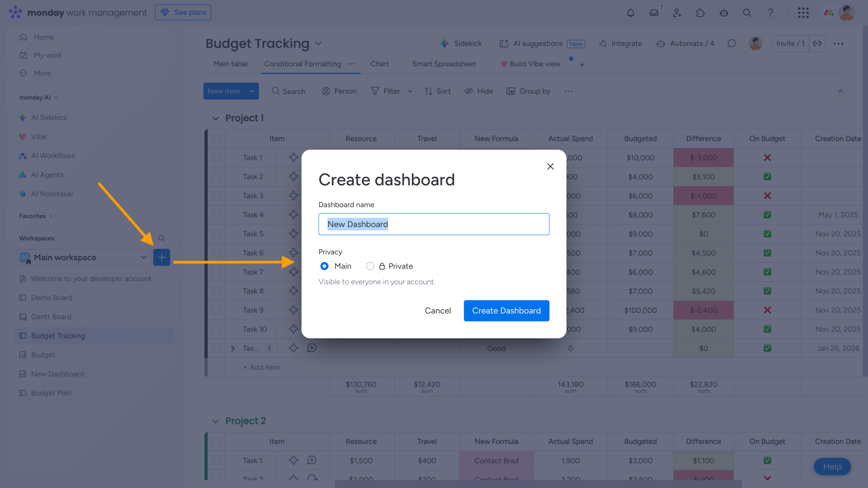Click the Integrate icon above the board
Image resolution: width=868 pixels, height=488 pixels.
603,43
